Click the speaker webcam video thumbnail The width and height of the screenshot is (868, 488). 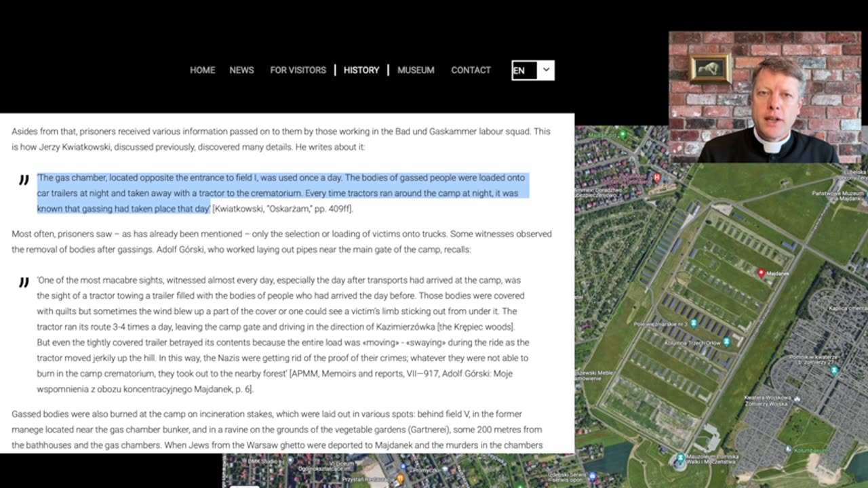pyautogui.click(x=765, y=97)
